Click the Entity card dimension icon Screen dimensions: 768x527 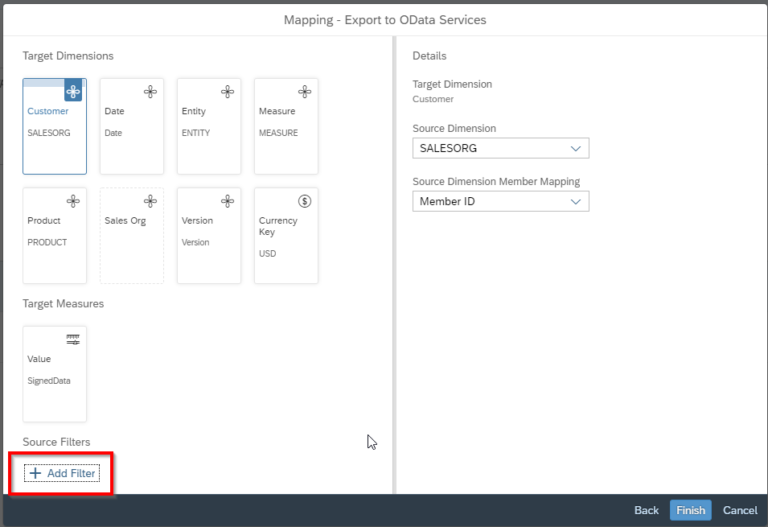pyautogui.click(x=227, y=92)
